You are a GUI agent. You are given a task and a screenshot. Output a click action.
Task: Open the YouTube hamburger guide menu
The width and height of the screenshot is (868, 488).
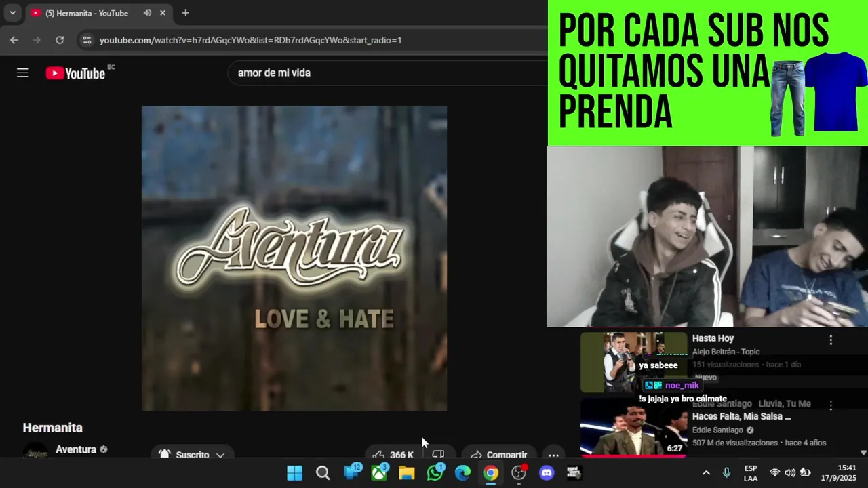23,73
